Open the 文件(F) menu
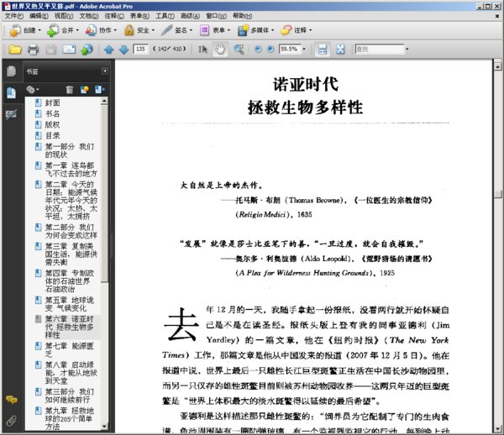The image size is (504, 435). (x=14, y=15)
